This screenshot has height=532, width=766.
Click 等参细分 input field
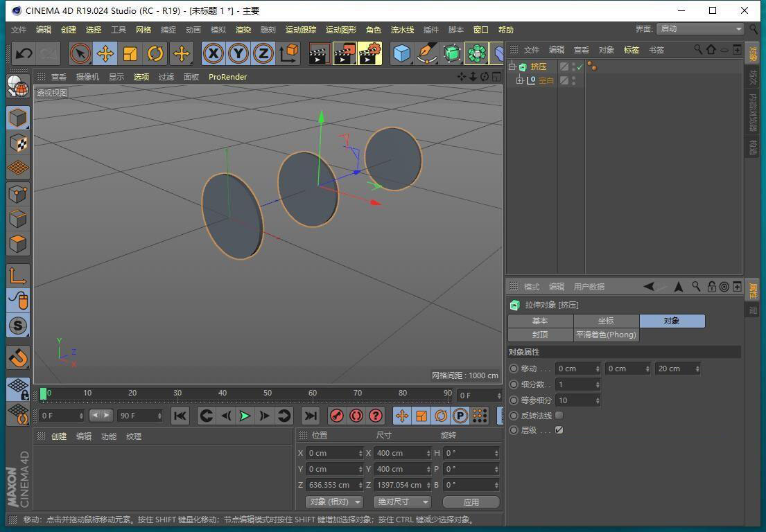pos(577,400)
